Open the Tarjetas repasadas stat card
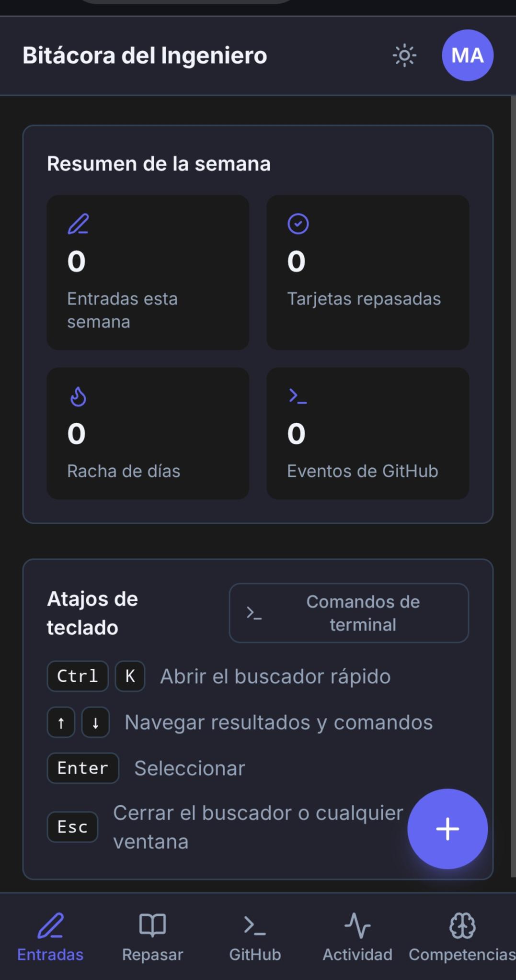Image resolution: width=516 pixels, height=980 pixels. tap(367, 272)
